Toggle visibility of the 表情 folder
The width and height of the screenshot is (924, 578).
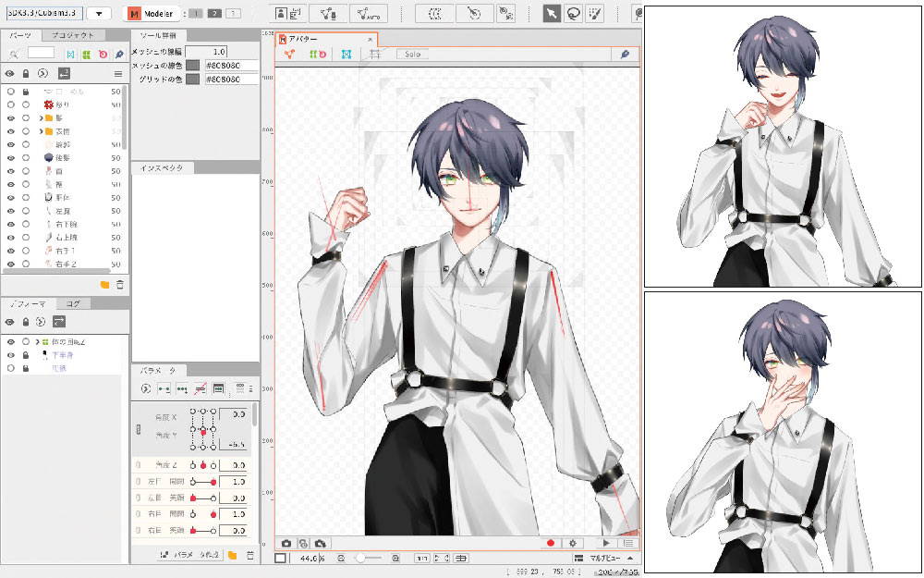pyautogui.click(x=10, y=131)
